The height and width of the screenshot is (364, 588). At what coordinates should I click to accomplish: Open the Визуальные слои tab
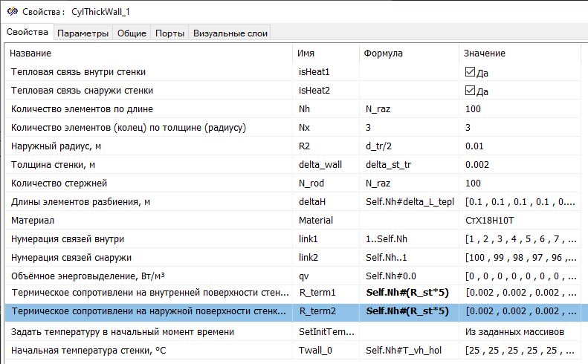coord(230,33)
